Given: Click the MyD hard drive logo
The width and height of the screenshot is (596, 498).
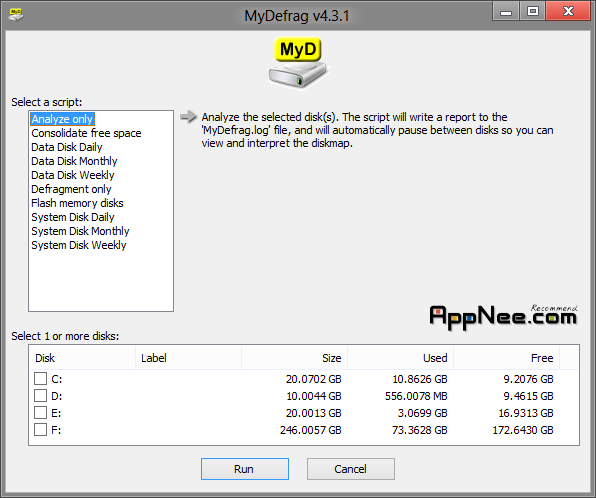Looking at the screenshot, I should 298,63.
